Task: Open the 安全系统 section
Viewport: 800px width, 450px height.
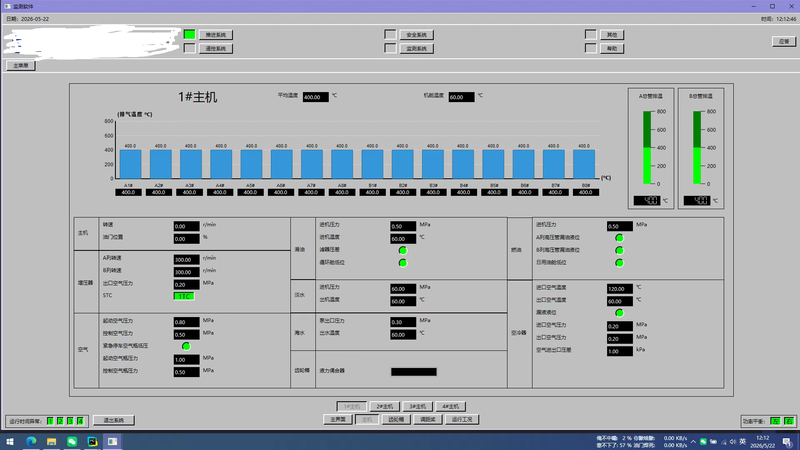Action: pyautogui.click(x=417, y=35)
